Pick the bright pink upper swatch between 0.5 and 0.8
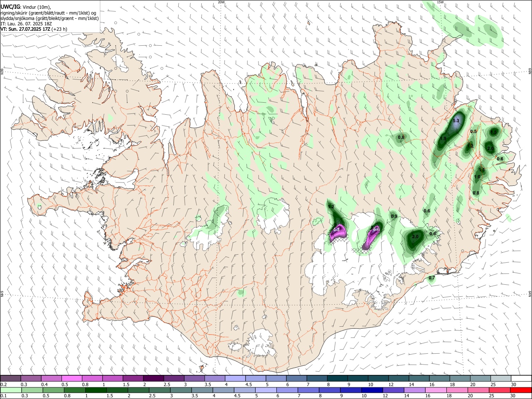 [x=72, y=379]
